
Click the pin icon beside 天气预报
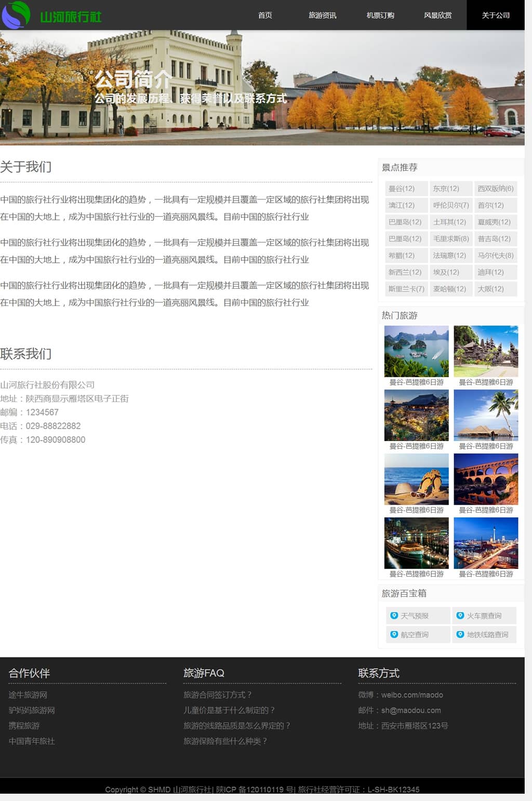tap(394, 616)
